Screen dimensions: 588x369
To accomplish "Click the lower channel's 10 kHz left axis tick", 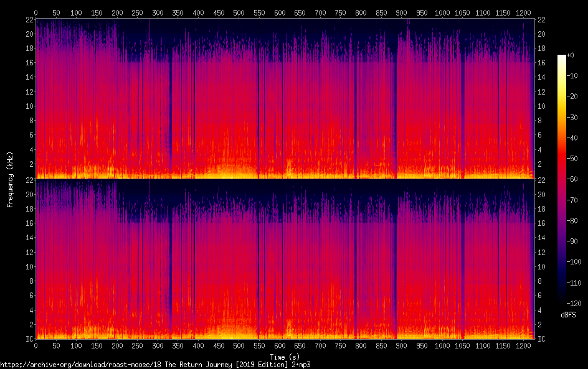I will coord(28,266).
